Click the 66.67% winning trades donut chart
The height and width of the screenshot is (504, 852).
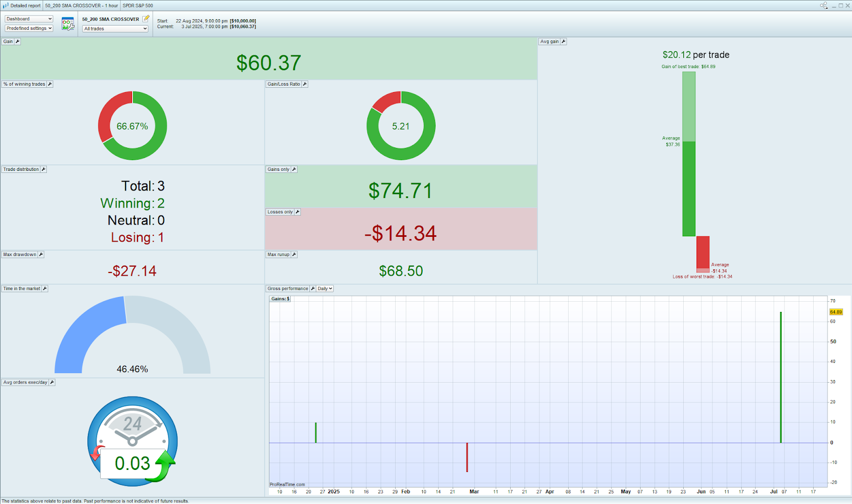(133, 126)
